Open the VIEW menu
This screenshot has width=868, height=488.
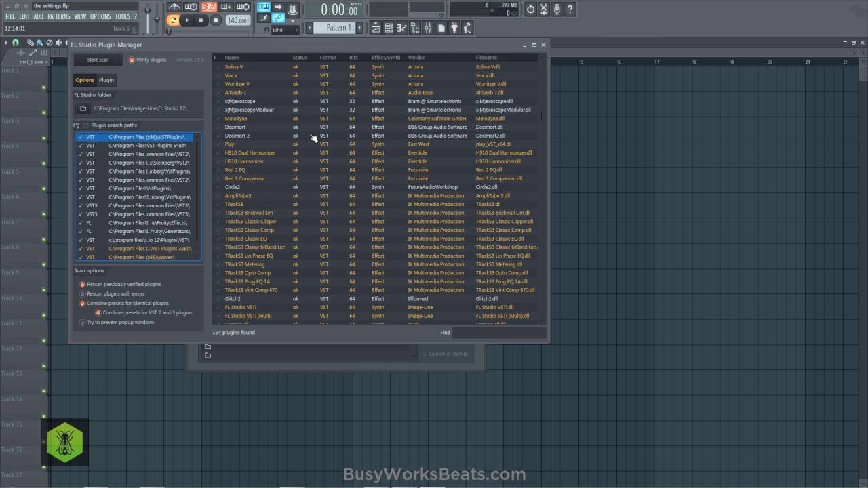[x=80, y=16]
